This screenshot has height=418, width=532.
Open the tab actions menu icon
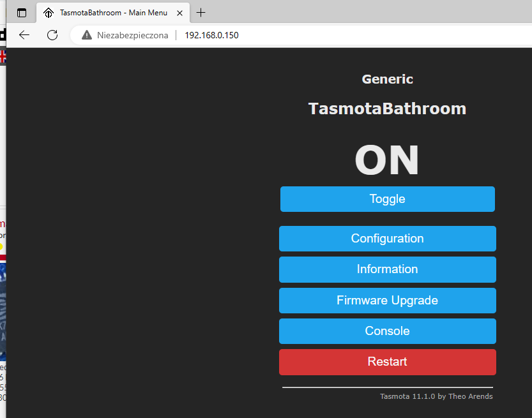coord(22,13)
